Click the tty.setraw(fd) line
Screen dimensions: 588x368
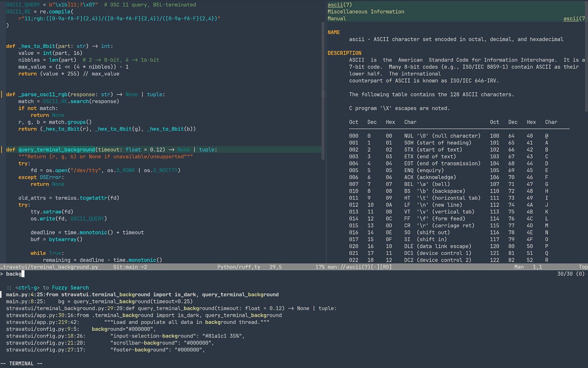[x=52, y=211]
